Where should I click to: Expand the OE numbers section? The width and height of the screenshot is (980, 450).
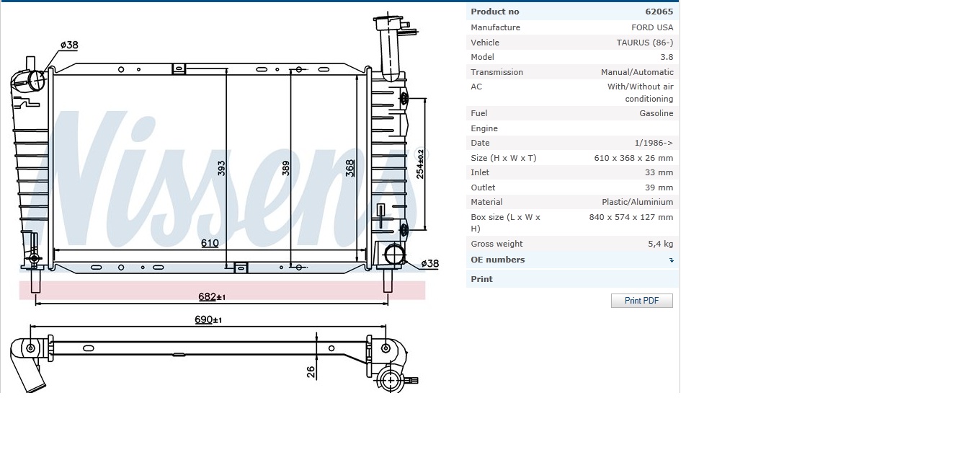click(x=572, y=260)
